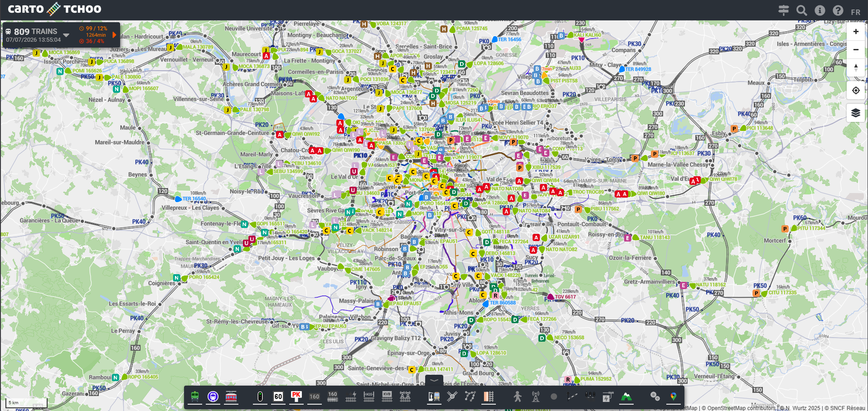Open the OpenStreetMap contributors link

(x=741, y=408)
